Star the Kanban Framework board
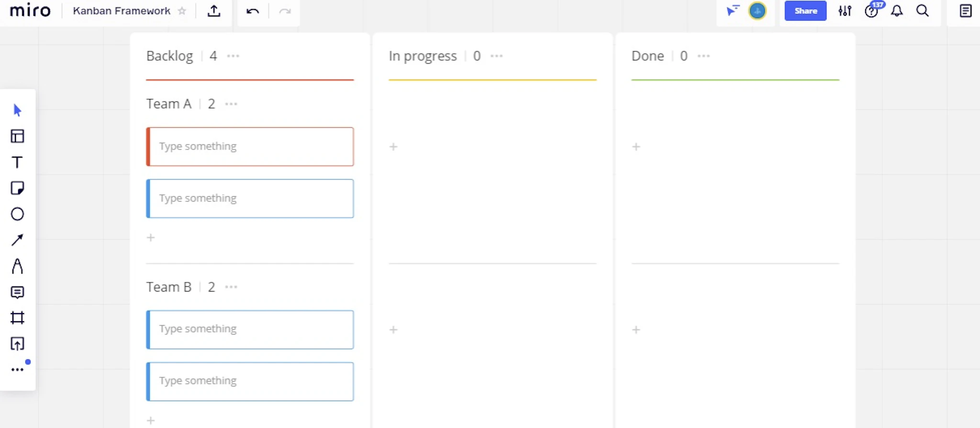The width and height of the screenshot is (980, 428). point(182,11)
